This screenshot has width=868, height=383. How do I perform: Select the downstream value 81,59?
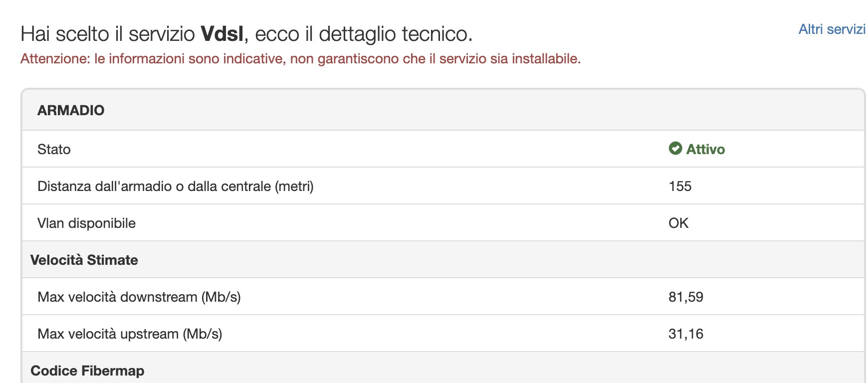click(686, 297)
